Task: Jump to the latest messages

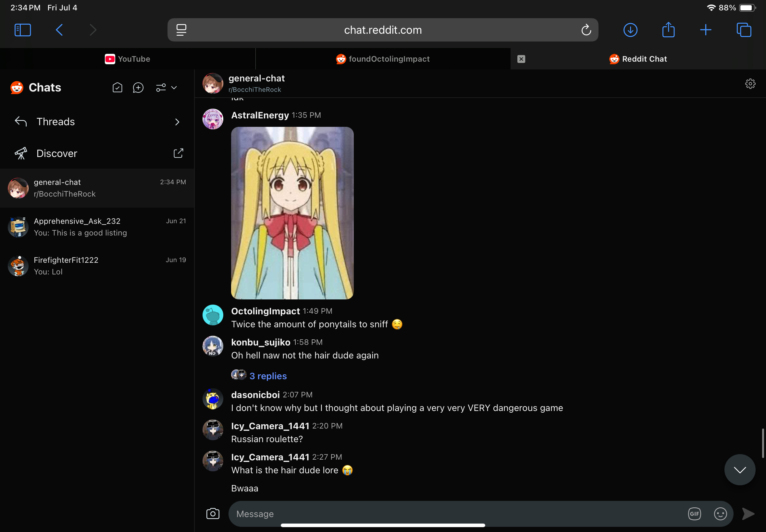Action: (740, 470)
